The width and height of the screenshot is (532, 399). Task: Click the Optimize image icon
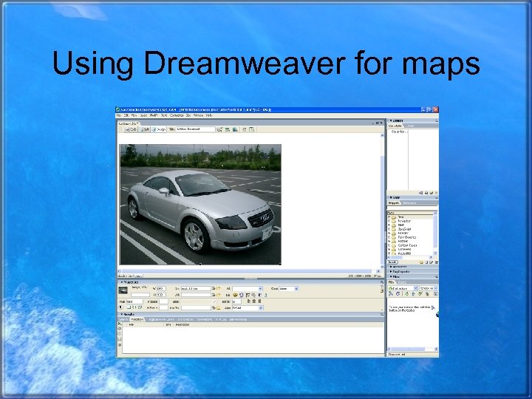point(241,295)
